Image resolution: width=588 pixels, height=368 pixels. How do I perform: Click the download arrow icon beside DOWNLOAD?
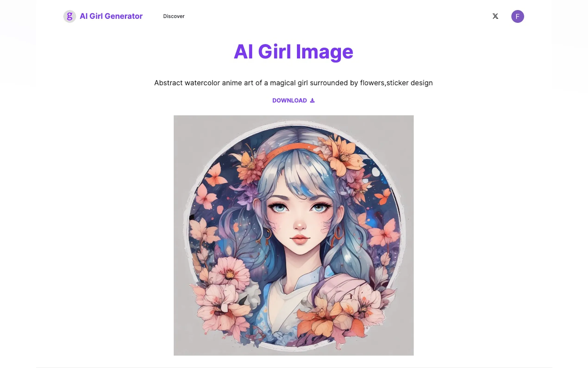point(312,101)
